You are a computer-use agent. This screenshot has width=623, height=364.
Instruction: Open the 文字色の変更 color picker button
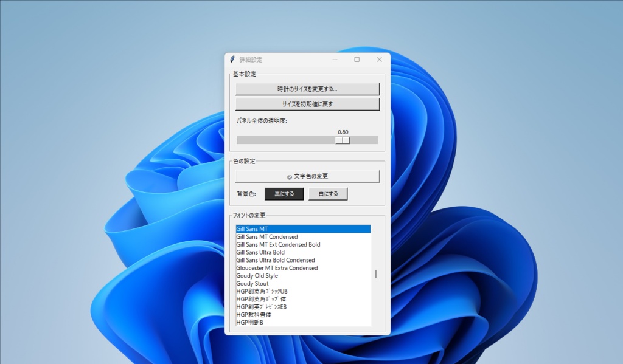[x=307, y=176]
